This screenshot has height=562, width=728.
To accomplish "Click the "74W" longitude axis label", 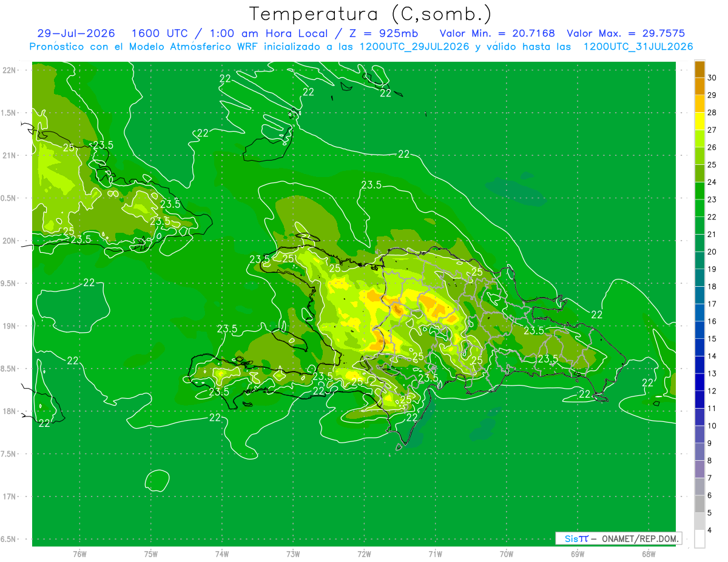I will [222, 554].
